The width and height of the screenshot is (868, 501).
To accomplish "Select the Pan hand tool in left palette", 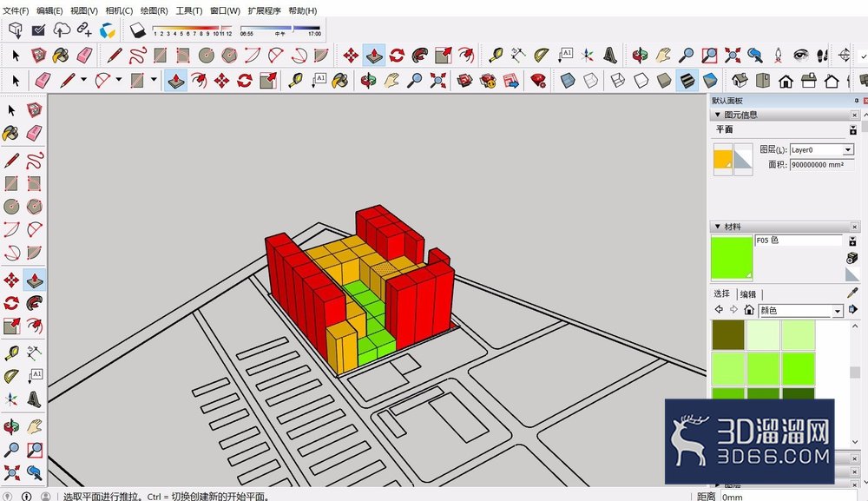I will tap(35, 426).
